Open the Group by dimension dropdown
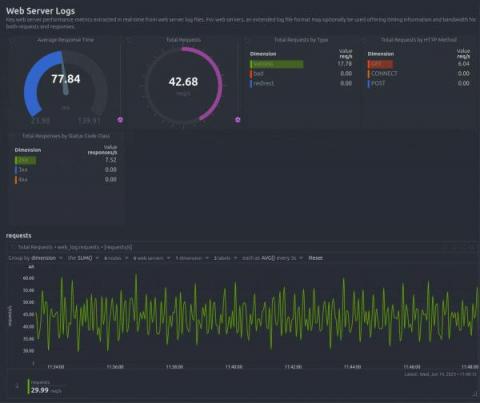Viewport: 480px width, 403px height. point(35,258)
